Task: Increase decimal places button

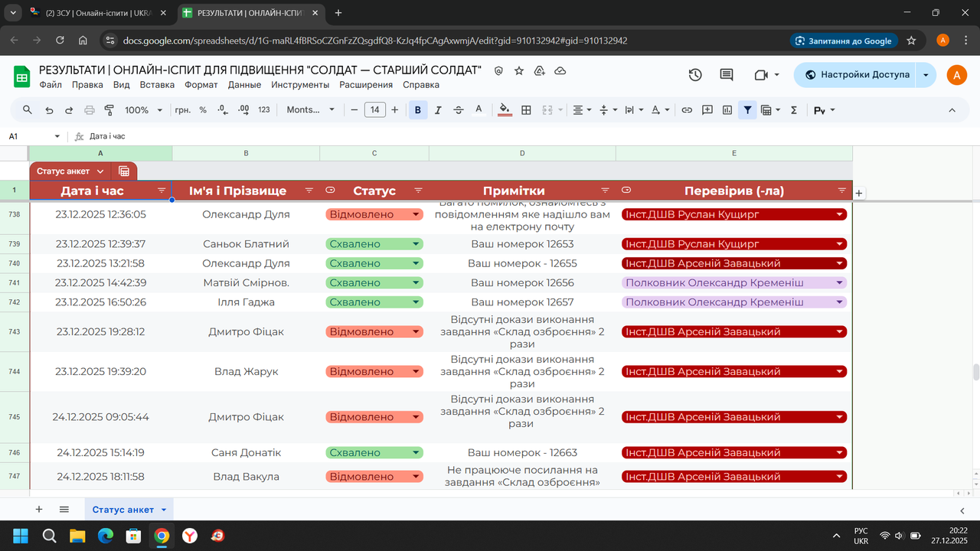Action: click(x=243, y=110)
